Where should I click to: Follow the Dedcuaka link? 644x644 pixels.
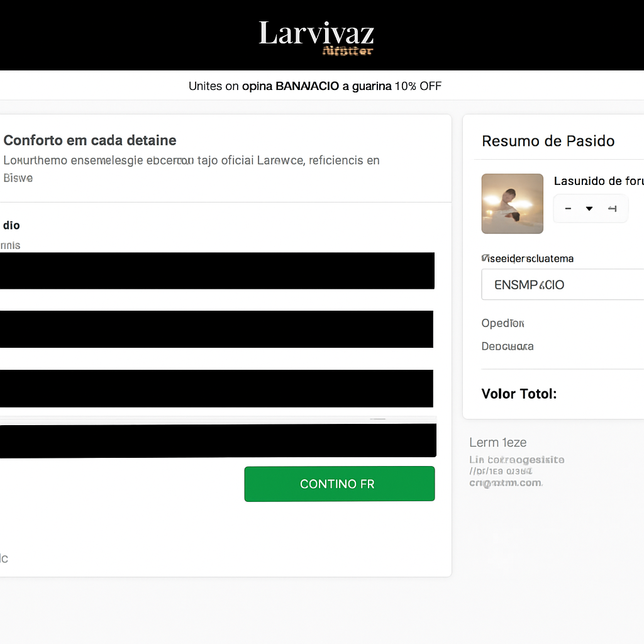(507, 346)
